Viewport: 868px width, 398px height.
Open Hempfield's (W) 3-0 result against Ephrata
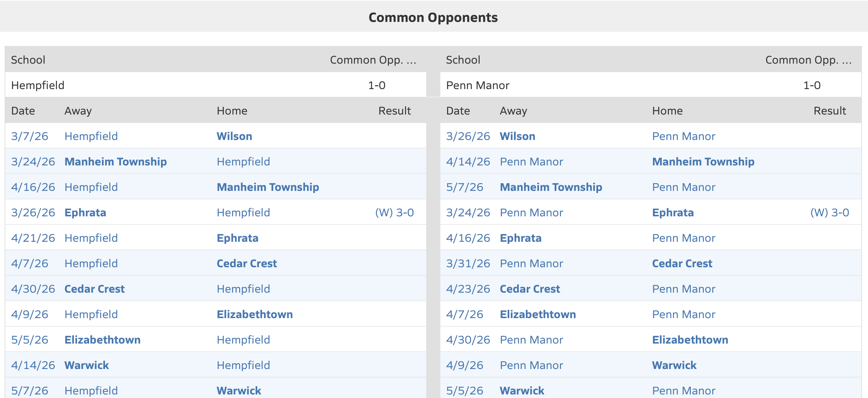pos(394,212)
